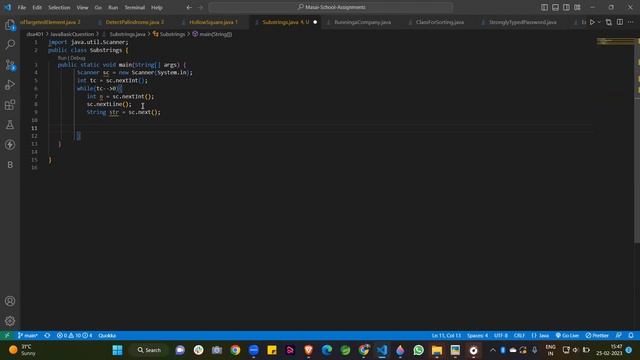Screen dimensions: 640x360
Task: Open Customize Layout icon
Action: (x=578, y=7)
